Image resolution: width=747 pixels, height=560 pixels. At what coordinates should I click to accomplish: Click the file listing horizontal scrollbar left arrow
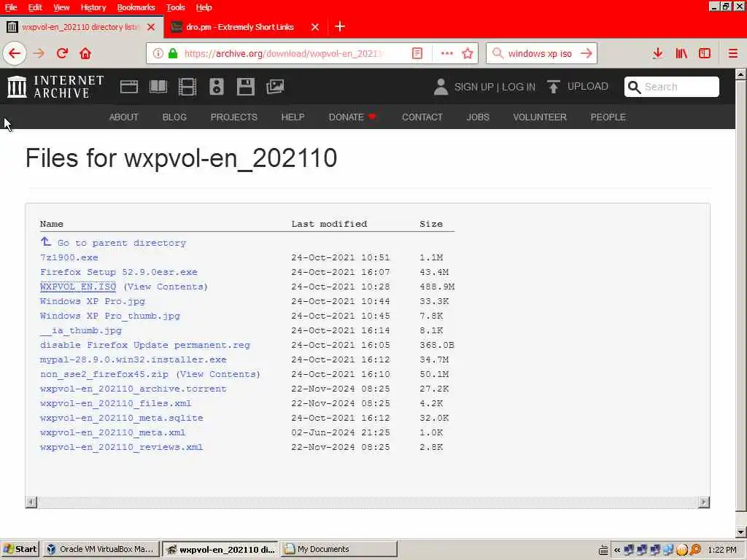[x=31, y=502]
